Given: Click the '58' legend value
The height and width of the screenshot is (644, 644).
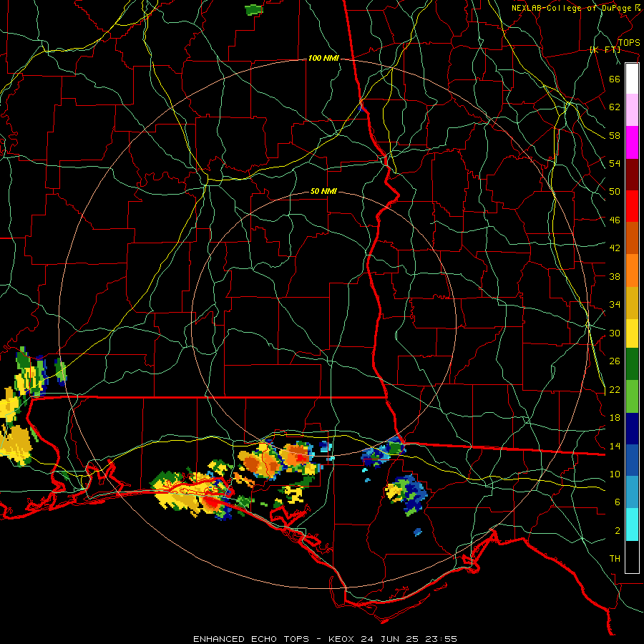Looking at the screenshot, I should (615, 135).
